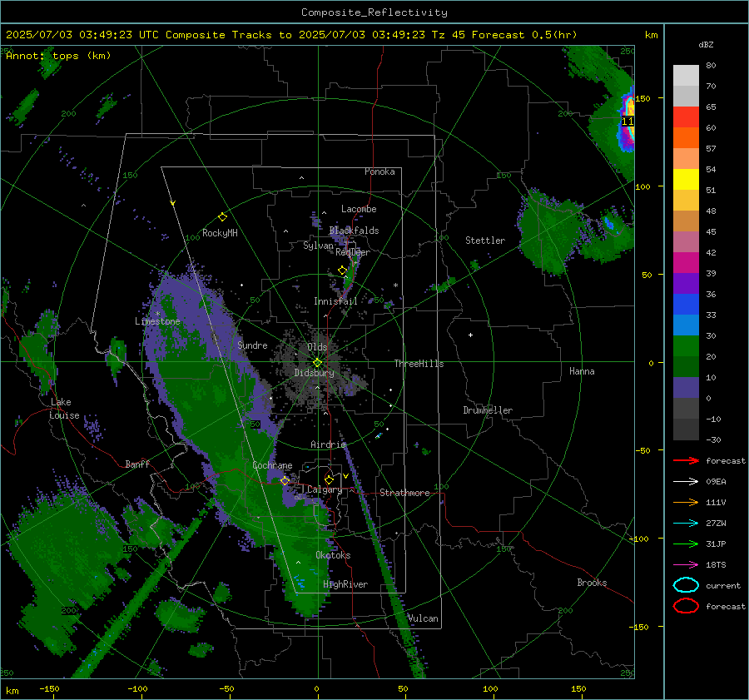This screenshot has width=749, height=700.
Task: Click the green 31JP arrow in the legend
Action: (686, 544)
